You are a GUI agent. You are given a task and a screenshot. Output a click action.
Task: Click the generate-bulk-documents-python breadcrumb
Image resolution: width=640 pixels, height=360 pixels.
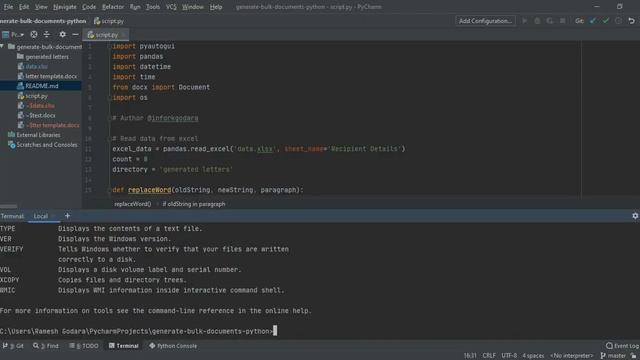(43, 21)
